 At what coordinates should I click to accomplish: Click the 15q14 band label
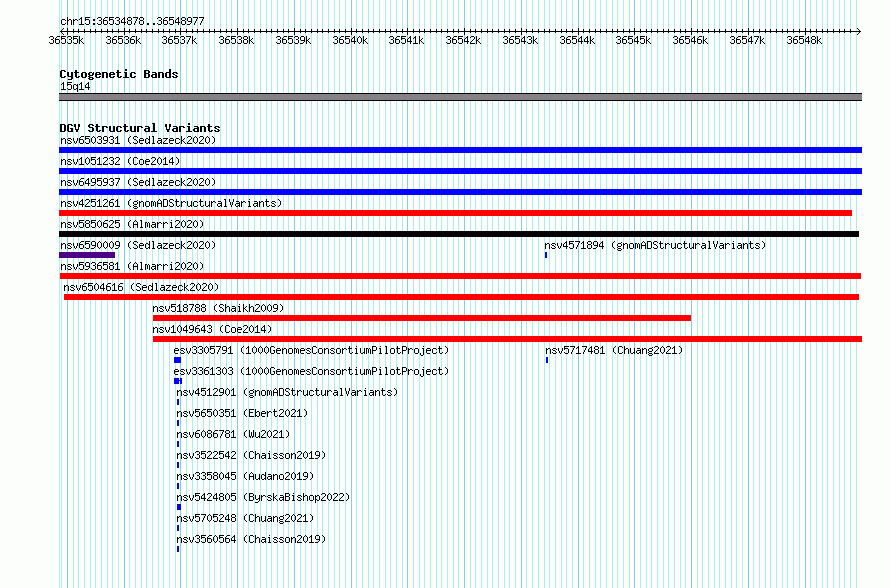[75, 86]
